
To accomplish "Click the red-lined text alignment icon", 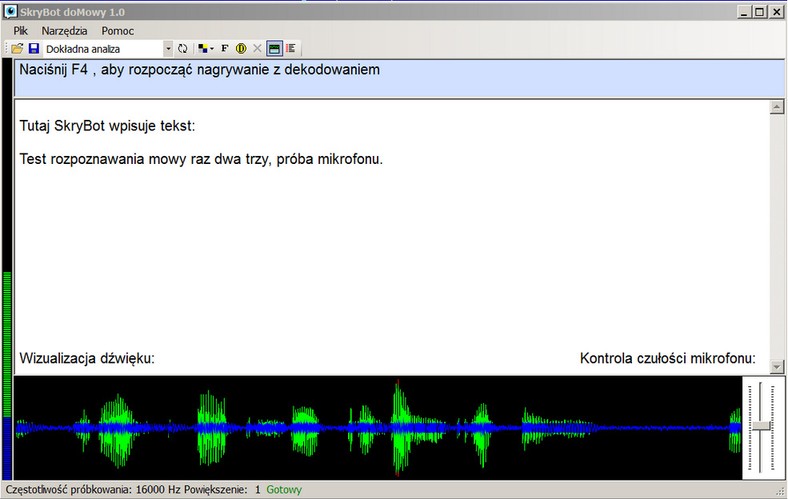I will tap(290, 48).
